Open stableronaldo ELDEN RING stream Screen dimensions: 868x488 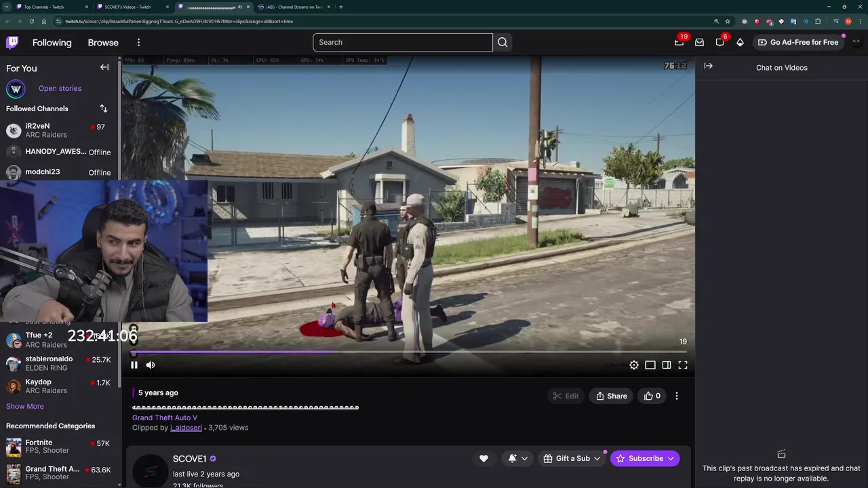[x=60, y=363]
